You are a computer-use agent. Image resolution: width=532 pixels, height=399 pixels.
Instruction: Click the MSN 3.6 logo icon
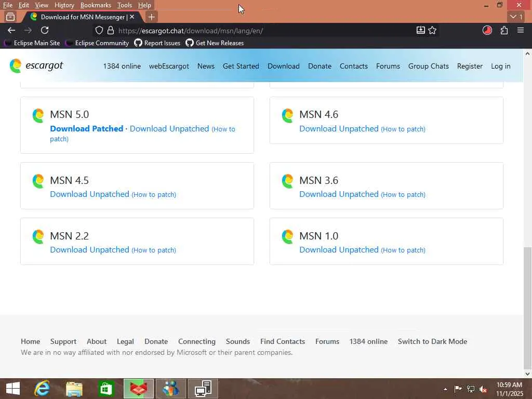tap(287, 181)
